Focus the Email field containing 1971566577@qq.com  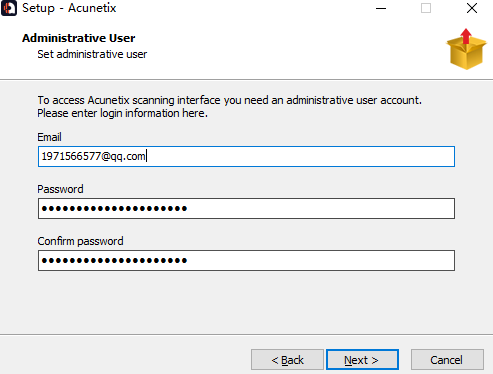coord(246,156)
